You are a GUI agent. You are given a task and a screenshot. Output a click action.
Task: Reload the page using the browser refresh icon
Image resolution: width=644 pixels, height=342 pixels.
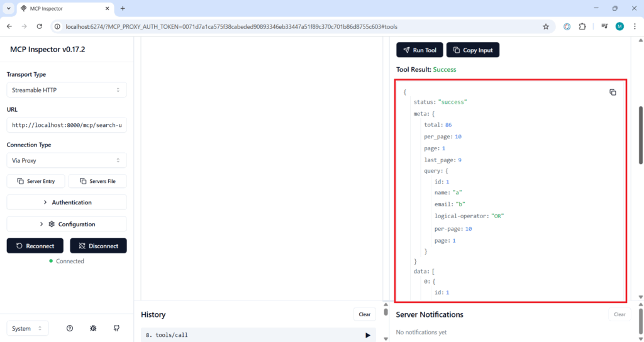(x=40, y=26)
